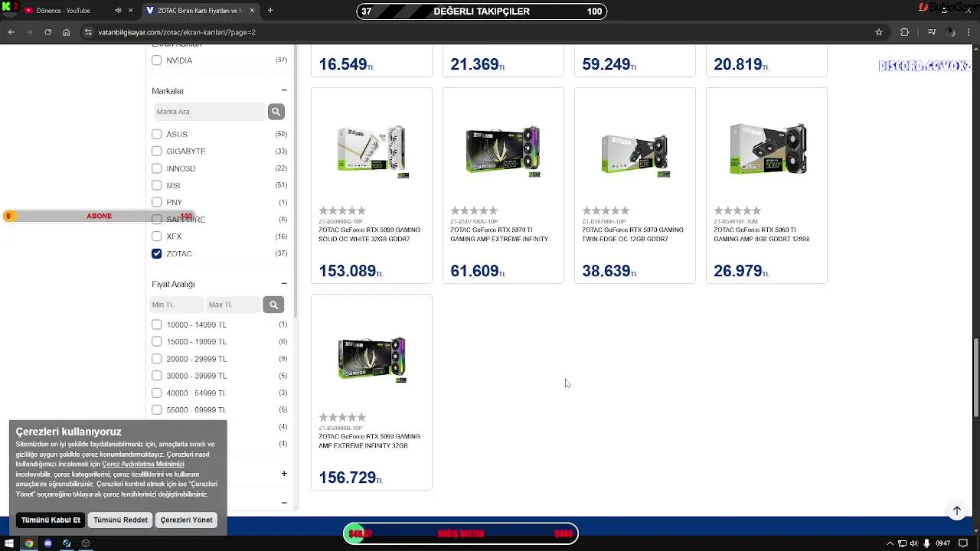This screenshot has height=551, width=980.
Task: Open RTX 5090 GAMING SOLID OC WHITE product title
Action: 369,234
